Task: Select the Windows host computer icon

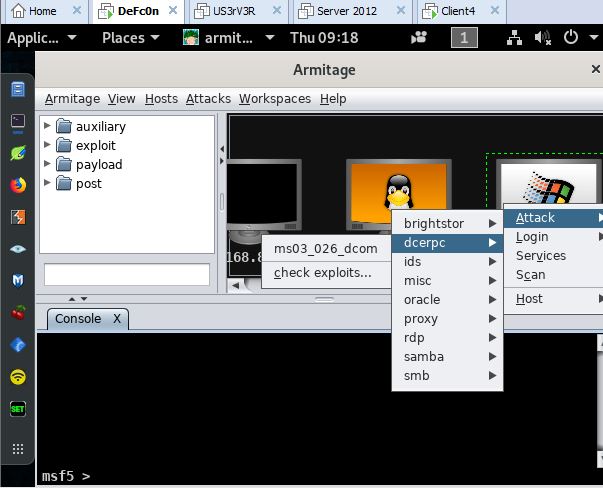Action: (549, 183)
